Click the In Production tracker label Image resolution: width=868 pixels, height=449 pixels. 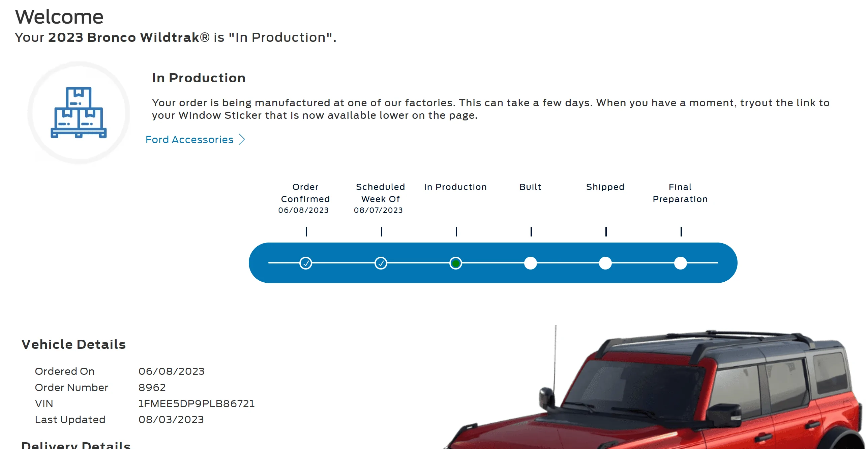click(x=455, y=187)
